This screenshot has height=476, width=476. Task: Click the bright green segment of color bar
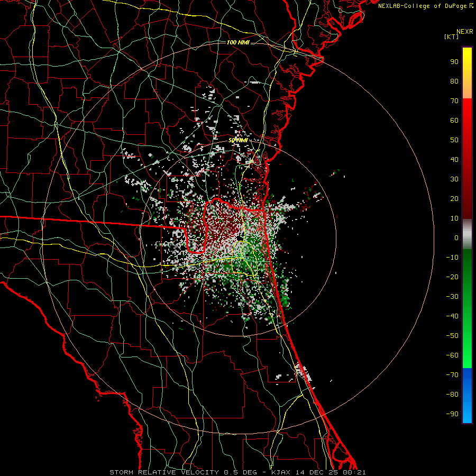(x=467, y=308)
